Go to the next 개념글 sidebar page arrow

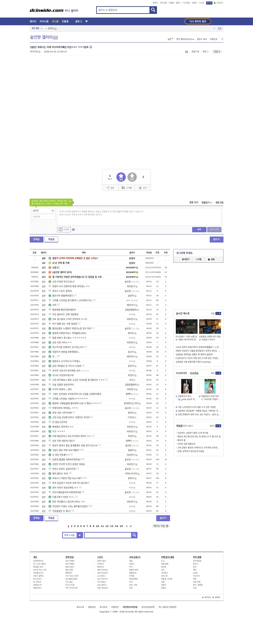tap(220, 426)
